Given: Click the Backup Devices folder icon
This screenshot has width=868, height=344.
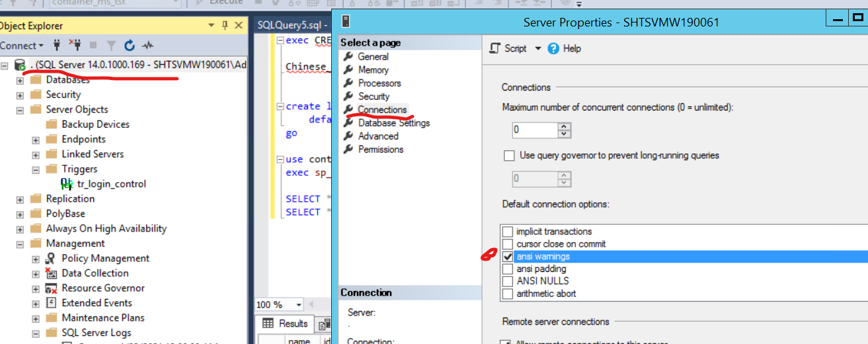Looking at the screenshot, I should coord(51,124).
